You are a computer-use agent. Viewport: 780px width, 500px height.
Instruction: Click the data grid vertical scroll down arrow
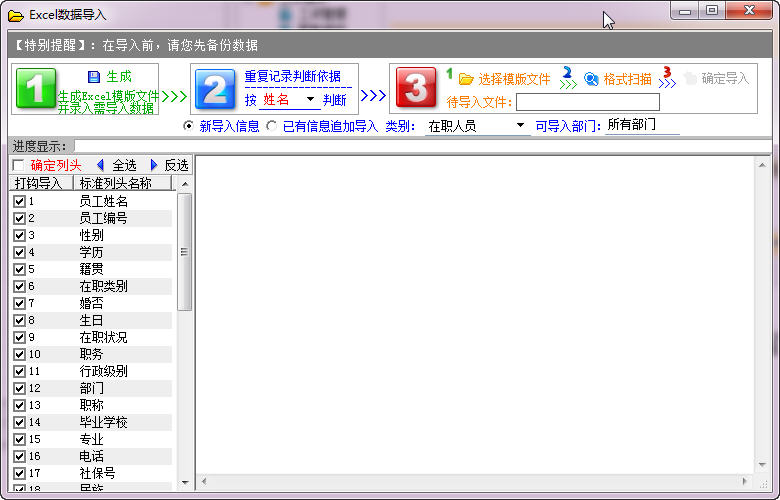pos(762,465)
